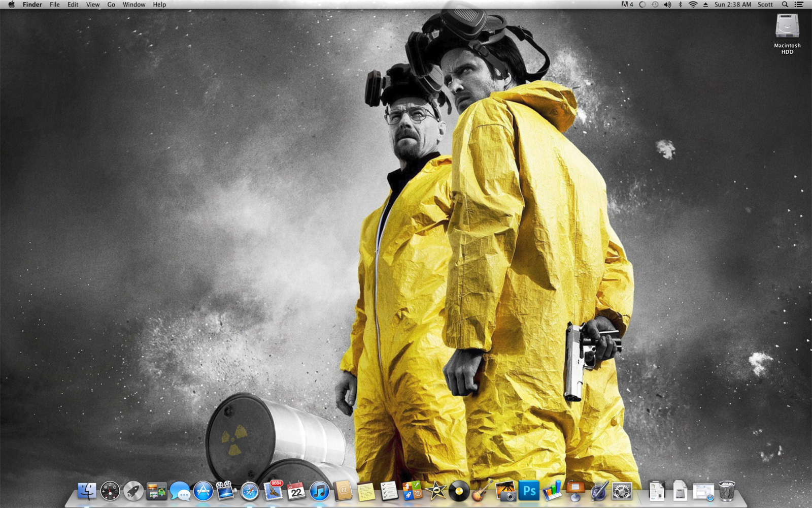This screenshot has width=812, height=508.
Task: Open Contacts address book icon
Action: (343, 491)
